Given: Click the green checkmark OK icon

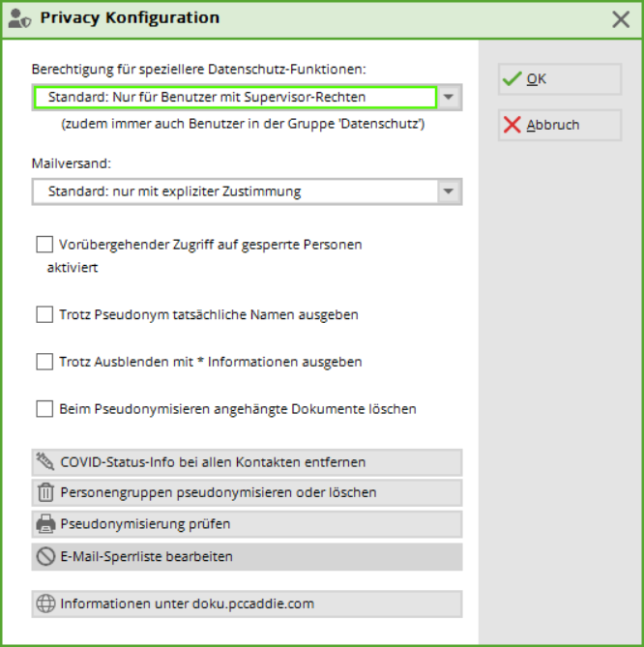Looking at the screenshot, I should tap(512, 79).
